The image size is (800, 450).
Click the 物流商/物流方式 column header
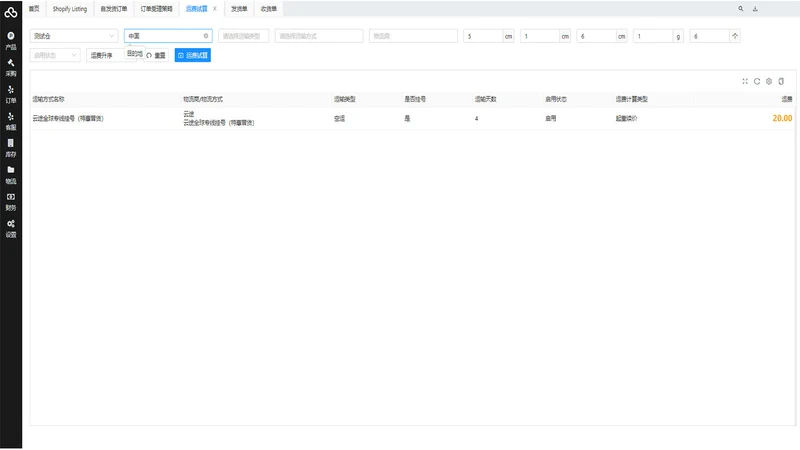click(203, 99)
